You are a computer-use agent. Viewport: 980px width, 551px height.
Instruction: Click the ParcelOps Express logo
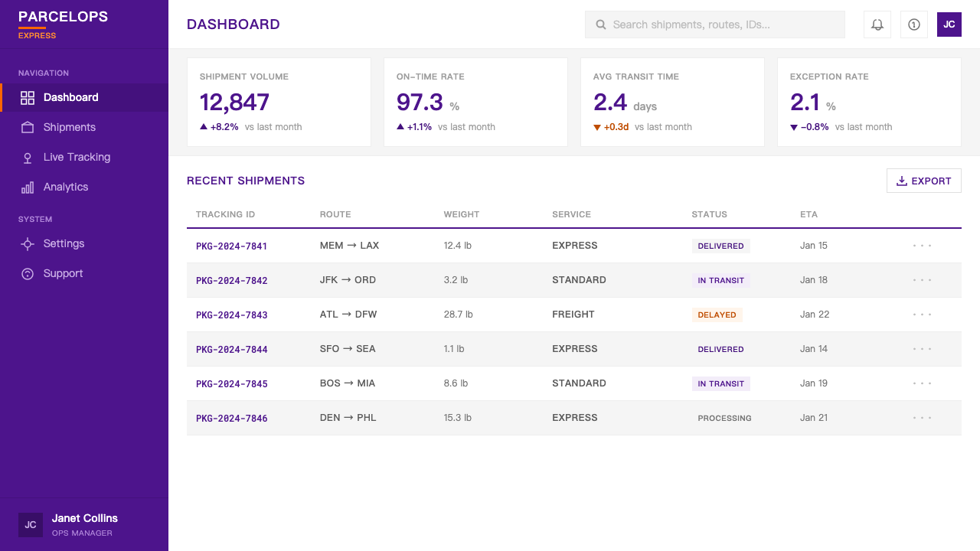[x=63, y=24]
